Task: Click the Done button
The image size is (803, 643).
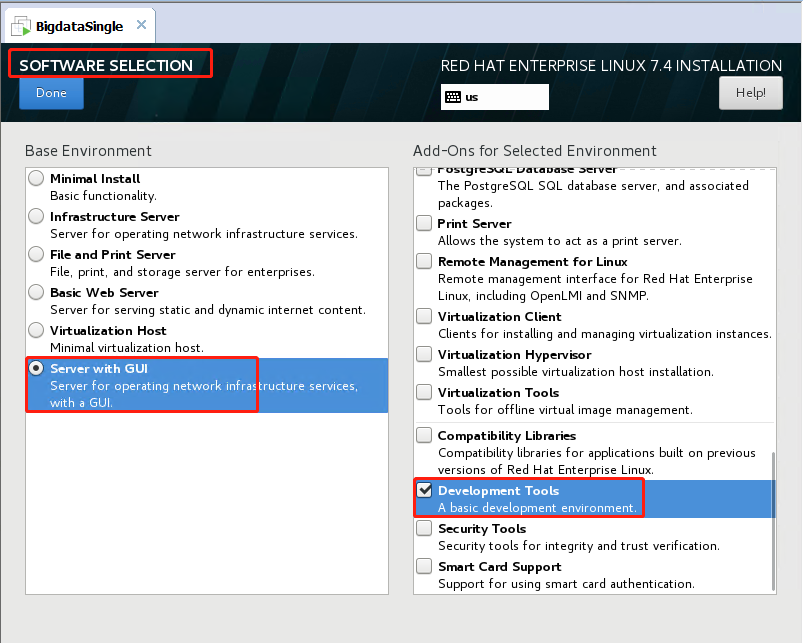Action: point(51,93)
